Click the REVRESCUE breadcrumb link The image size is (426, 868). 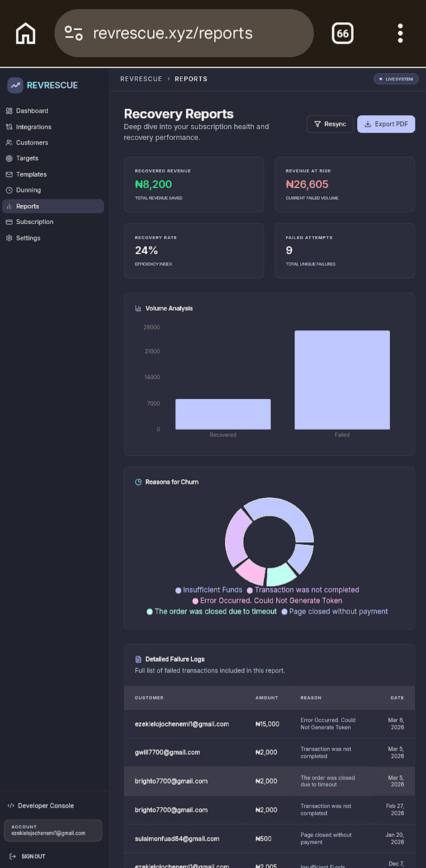(x=141, y=79)
